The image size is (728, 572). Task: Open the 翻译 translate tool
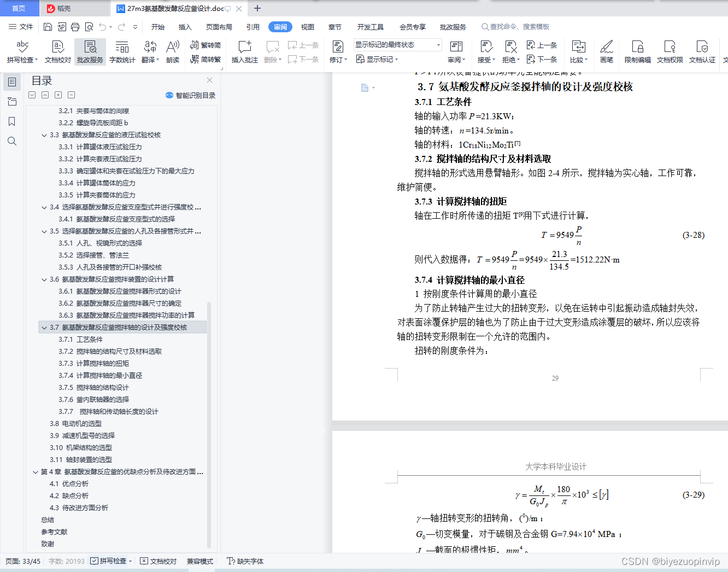150,51
